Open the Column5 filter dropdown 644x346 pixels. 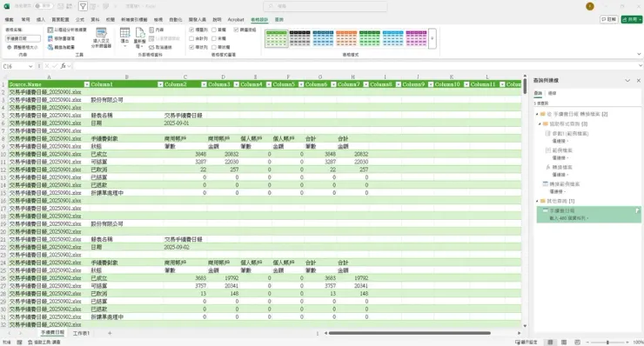click(301, 84)
